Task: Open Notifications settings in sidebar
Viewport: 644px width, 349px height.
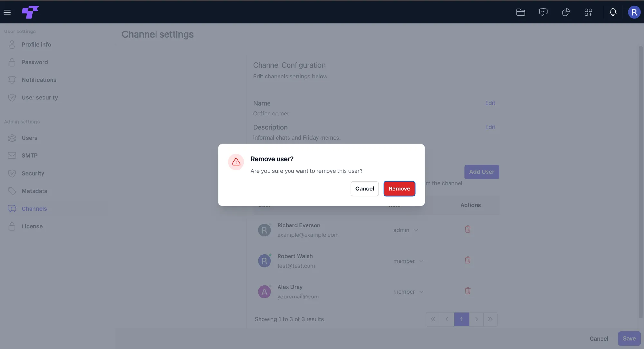Action: pyautogui.click(x=32, y=80)
